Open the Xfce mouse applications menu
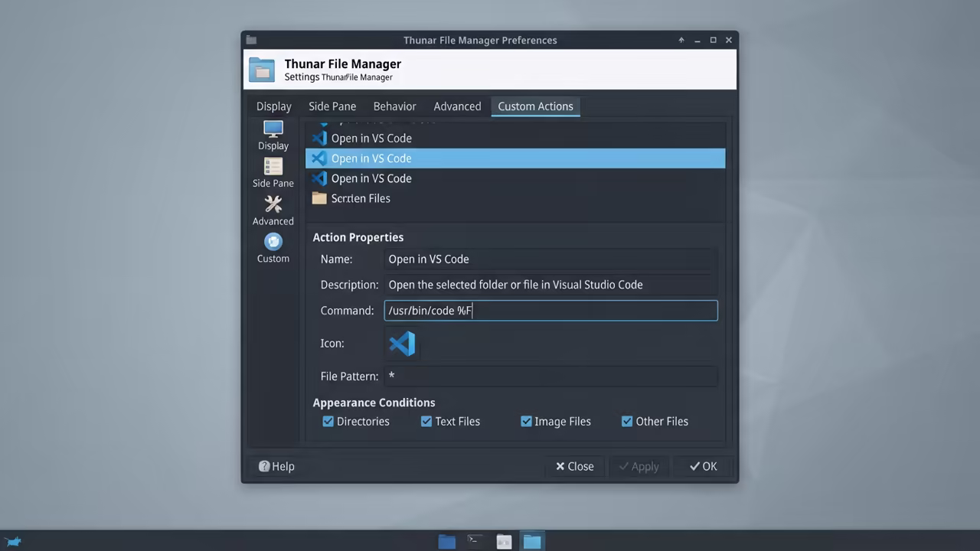The height and width of the screenshot is (551, 980). [x=13, y=542]
